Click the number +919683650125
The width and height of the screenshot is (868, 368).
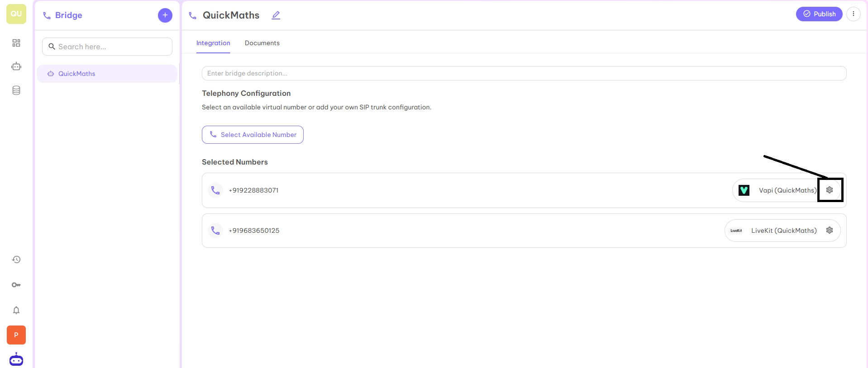[x=254, y=231]
